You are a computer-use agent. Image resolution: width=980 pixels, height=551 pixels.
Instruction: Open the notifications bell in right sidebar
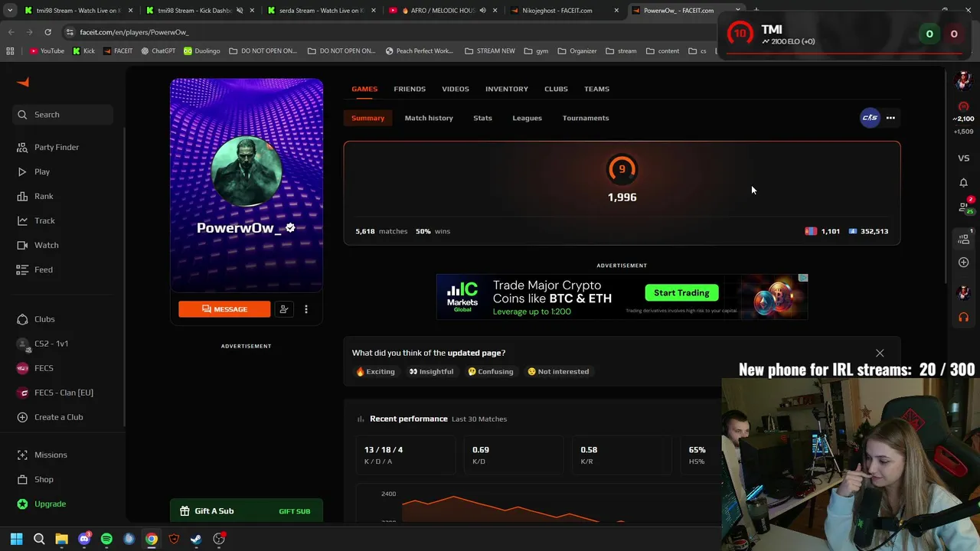[963, 183]
